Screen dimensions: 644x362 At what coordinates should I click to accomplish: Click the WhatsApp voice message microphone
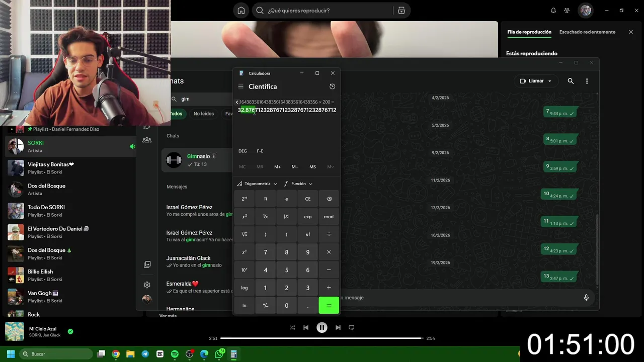point(586,298)
